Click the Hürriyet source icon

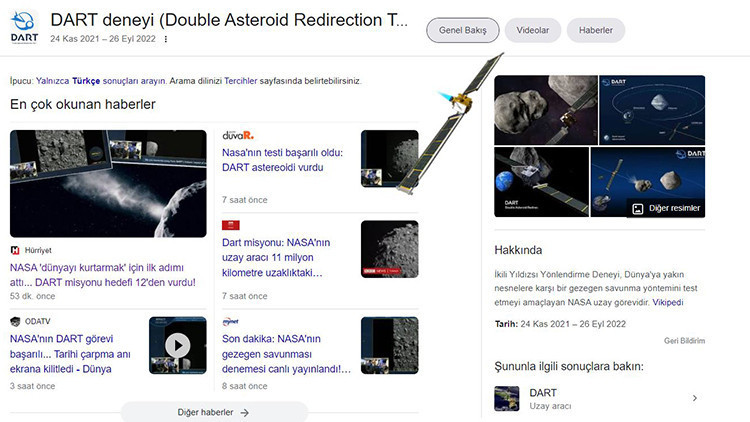point(16,250)
